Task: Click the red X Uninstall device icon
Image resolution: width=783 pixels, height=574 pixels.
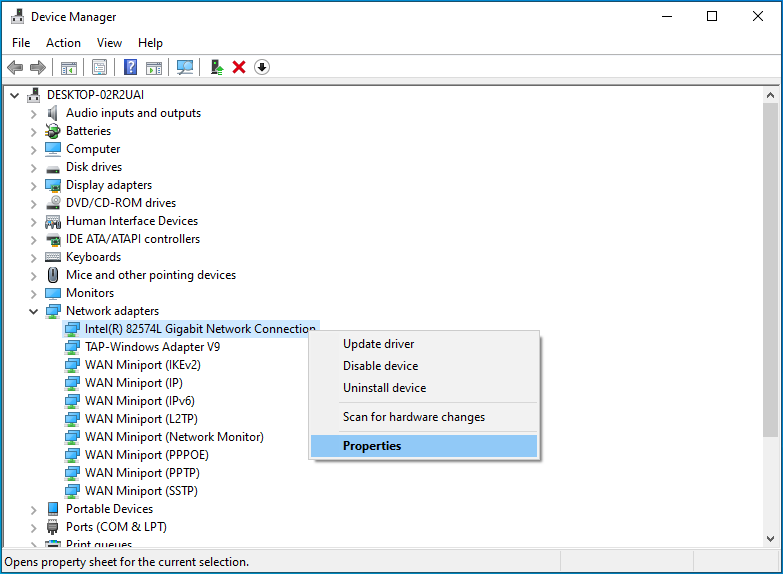Action: click(239, 67)
